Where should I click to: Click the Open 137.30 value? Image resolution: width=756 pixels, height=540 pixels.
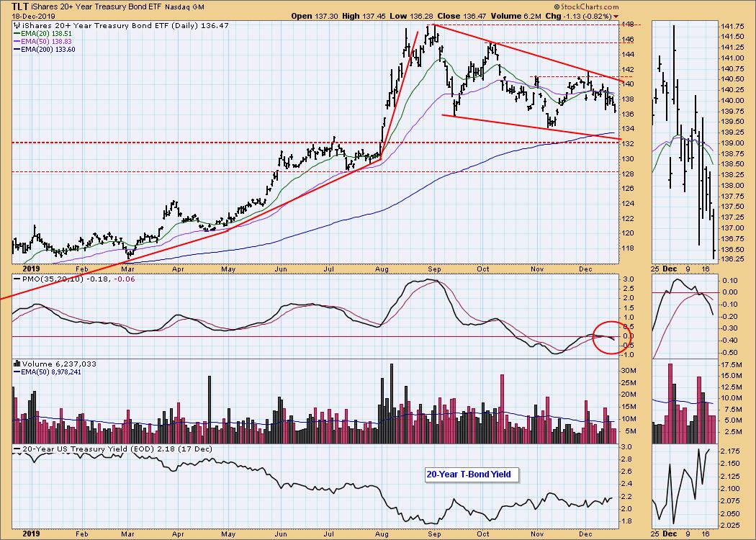click(x=315, y=16)
